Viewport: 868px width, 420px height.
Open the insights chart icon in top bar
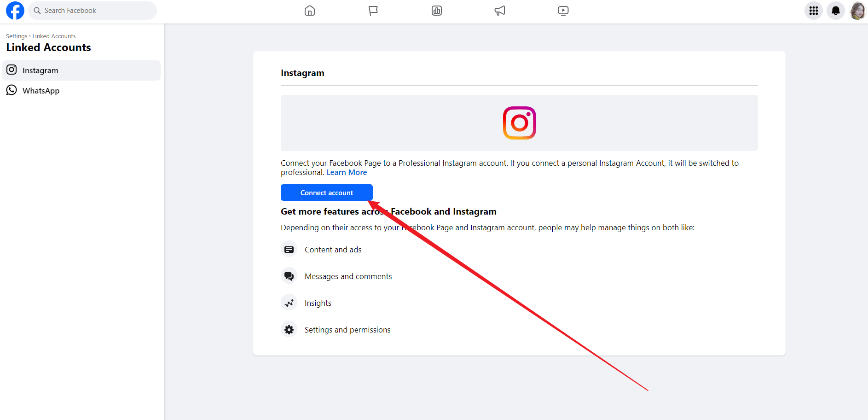(x=437, y=11)
